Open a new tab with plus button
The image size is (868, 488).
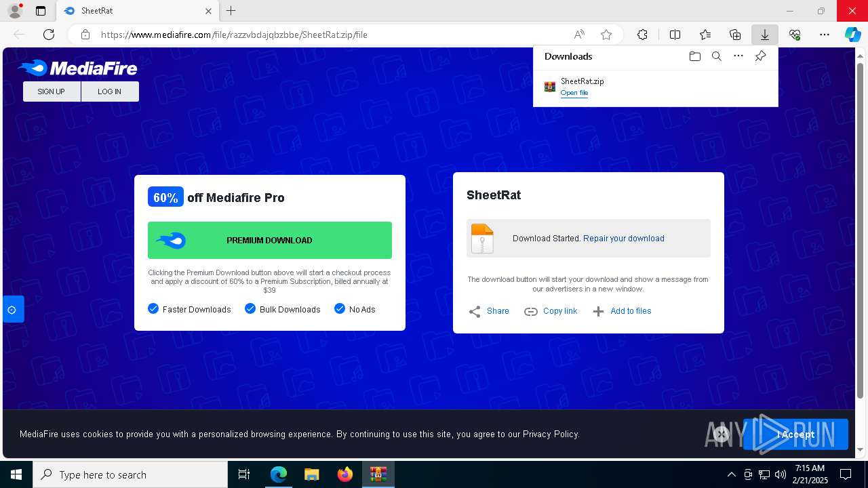pyautogui.click(x=231, y=11)
